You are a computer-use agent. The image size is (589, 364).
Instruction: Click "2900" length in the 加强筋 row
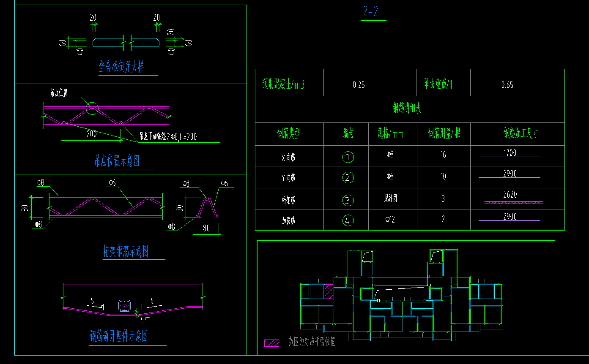510,217
